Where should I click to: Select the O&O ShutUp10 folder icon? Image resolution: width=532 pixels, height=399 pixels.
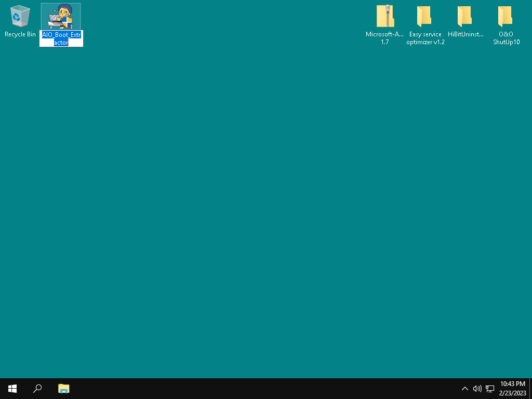point(506,17)
